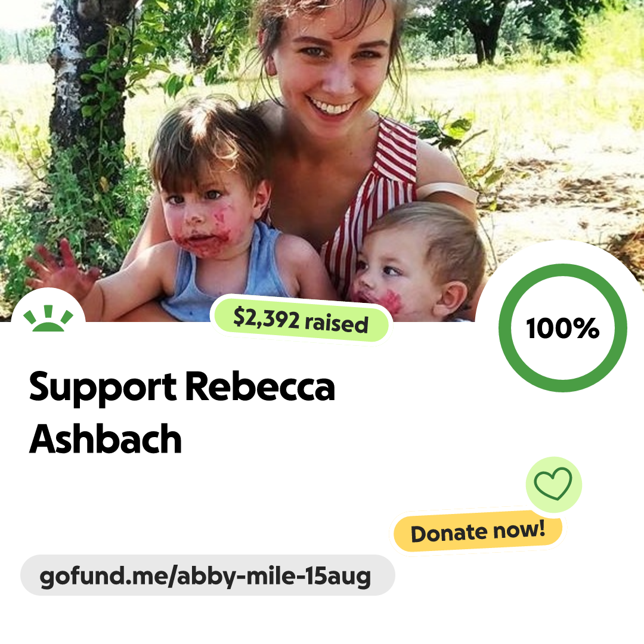The image size is (644, 644).
Task: Select the 100% text in circle
Action: pos(563,328)
